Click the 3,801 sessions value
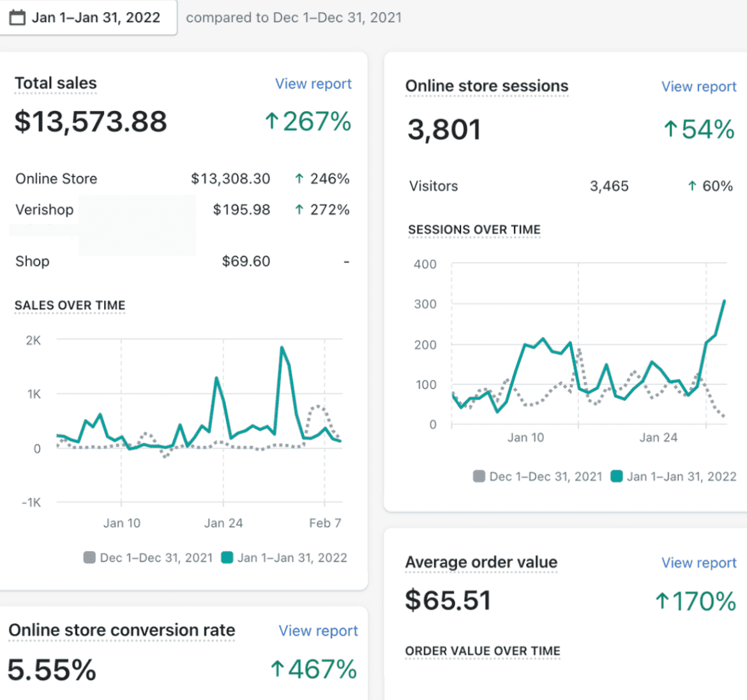The width and height of the screenshot is (747, 700). tap(444, 130)
